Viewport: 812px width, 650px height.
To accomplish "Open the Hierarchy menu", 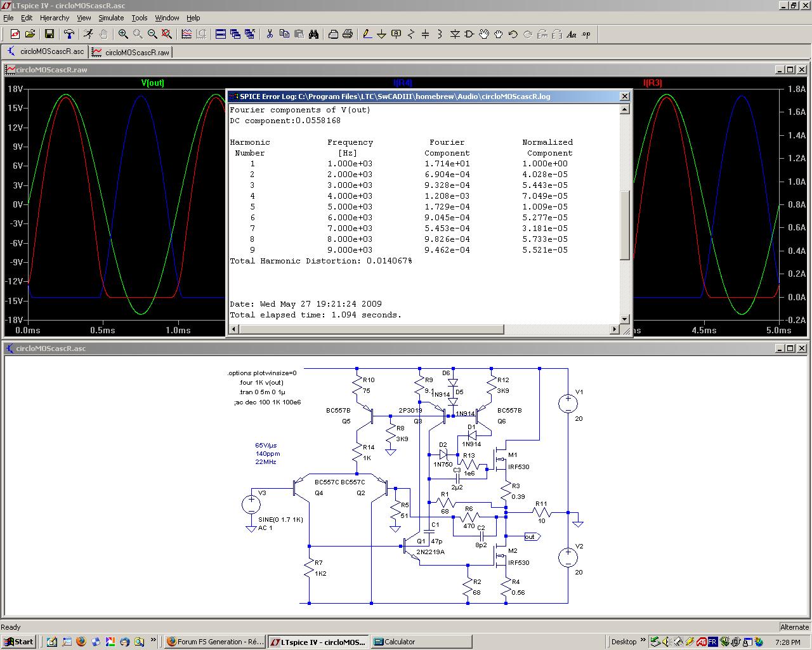I will (55, 18).
